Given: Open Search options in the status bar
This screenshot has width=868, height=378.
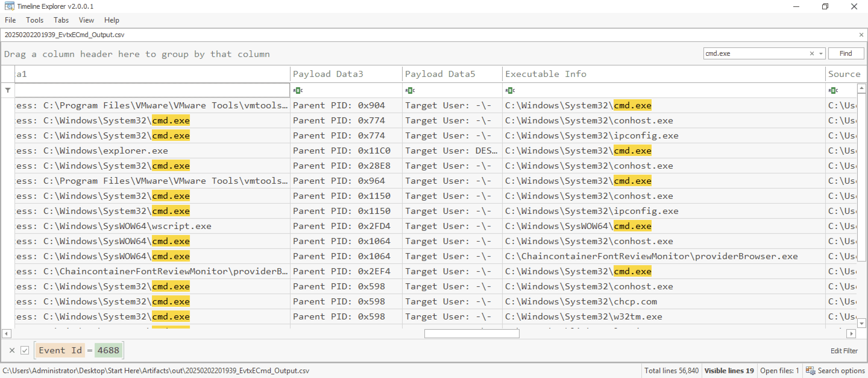Looking at the screenshot, I should (835, 370).
